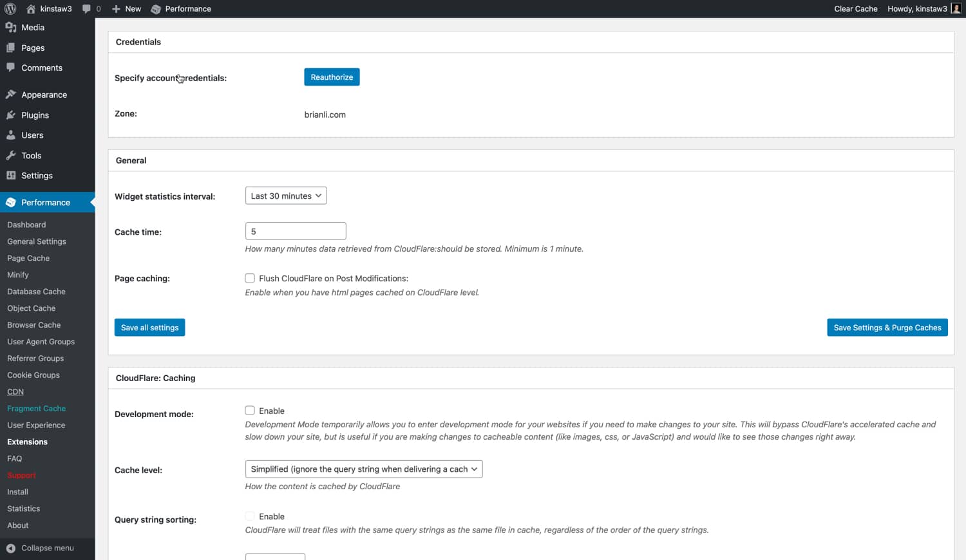
Task: Open the Plugins section via its icon
Action: 11,115
